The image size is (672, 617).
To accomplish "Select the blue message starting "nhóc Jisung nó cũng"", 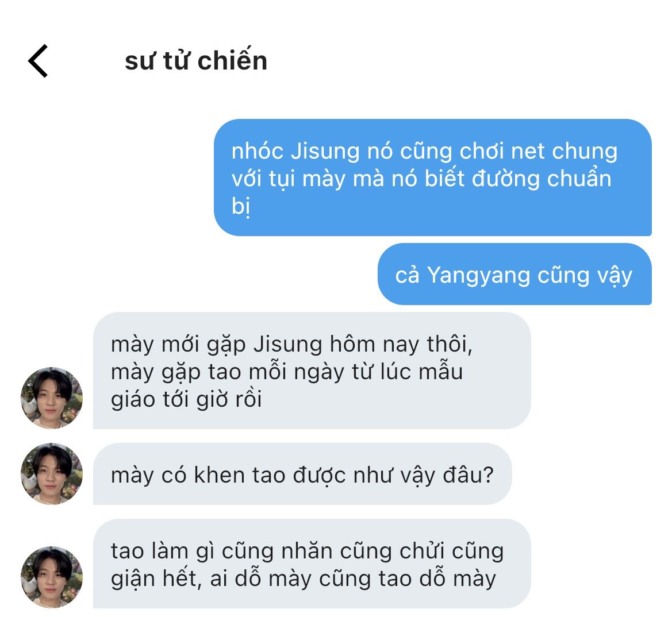I will [433, 178].
